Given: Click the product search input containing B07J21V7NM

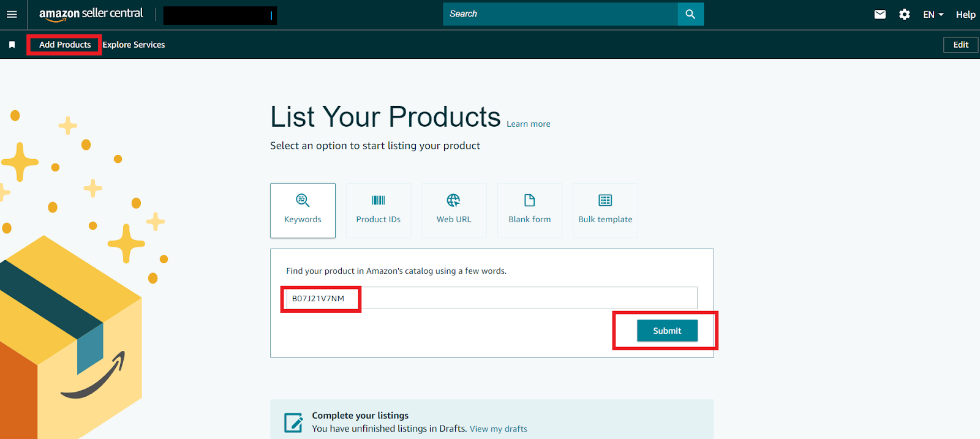Looking at the screenshot, I should click(x=490, y=298).
